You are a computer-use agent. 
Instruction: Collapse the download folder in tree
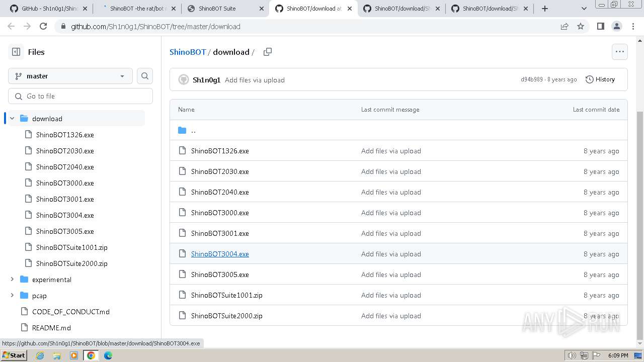point(12,119)
